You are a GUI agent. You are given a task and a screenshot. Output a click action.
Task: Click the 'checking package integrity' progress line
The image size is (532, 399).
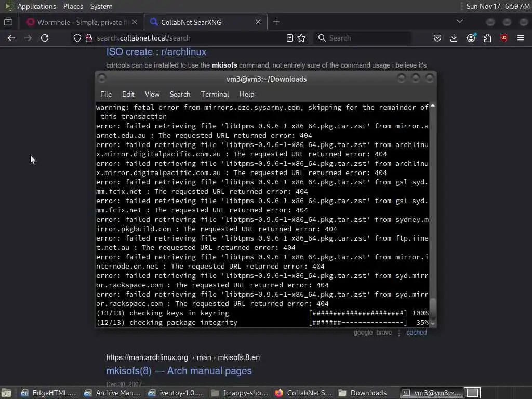[x=262, y=322]
